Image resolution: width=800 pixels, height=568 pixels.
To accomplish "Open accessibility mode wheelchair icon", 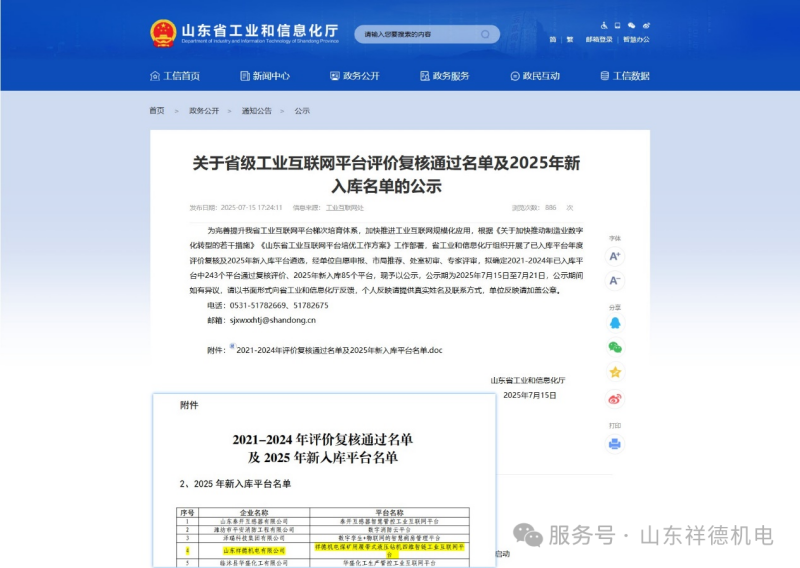I will (x=604, y=25).
